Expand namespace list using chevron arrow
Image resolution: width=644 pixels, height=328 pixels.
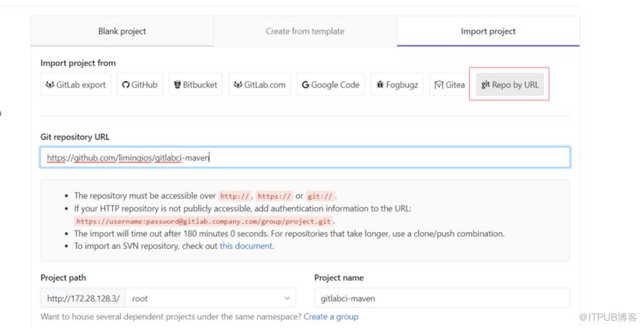287,298
